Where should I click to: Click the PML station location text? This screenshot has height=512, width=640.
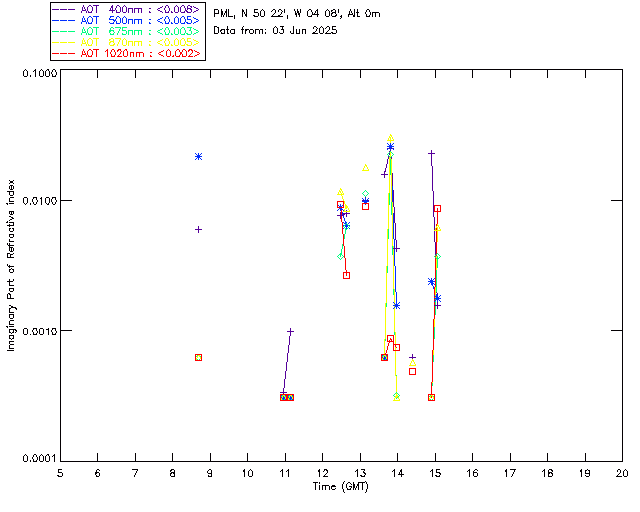point(297,14)
